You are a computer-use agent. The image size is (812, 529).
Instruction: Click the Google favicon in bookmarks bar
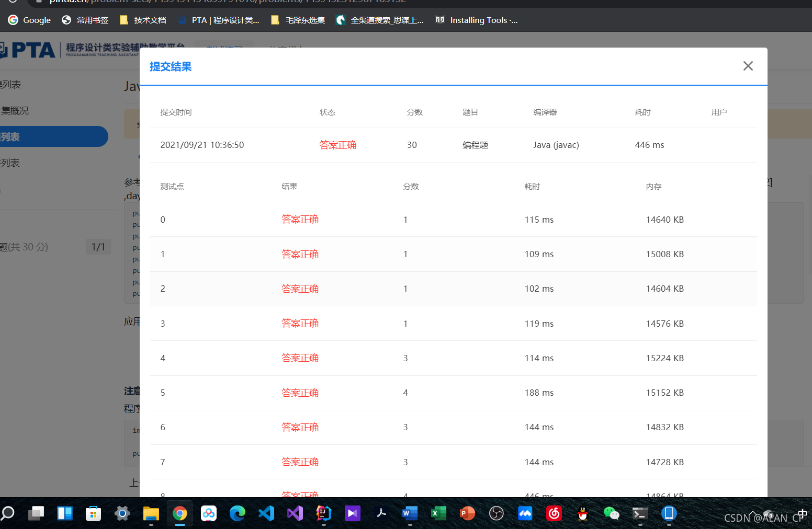[x=13, y=20]
